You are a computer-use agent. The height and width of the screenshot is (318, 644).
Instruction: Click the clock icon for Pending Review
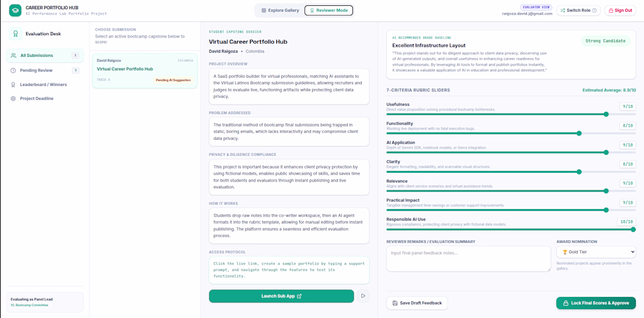click(13, 70)
